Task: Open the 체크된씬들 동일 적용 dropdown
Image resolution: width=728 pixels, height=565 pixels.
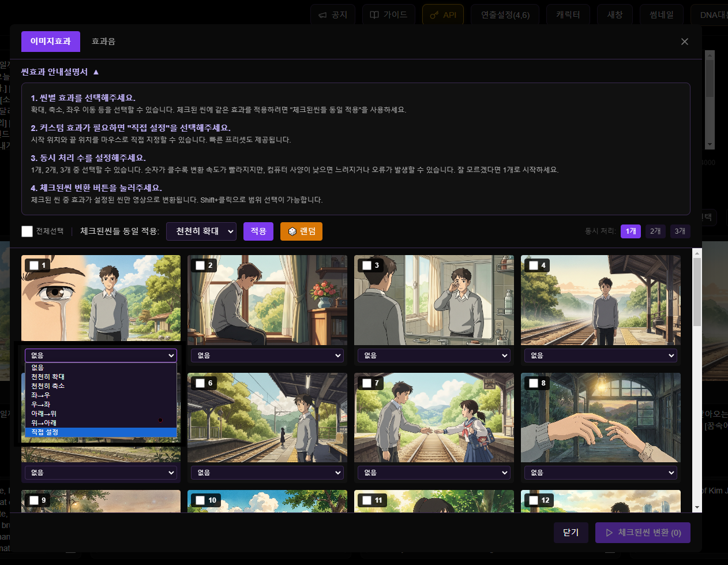Action: pyautogui.click(x=201, y=231)
